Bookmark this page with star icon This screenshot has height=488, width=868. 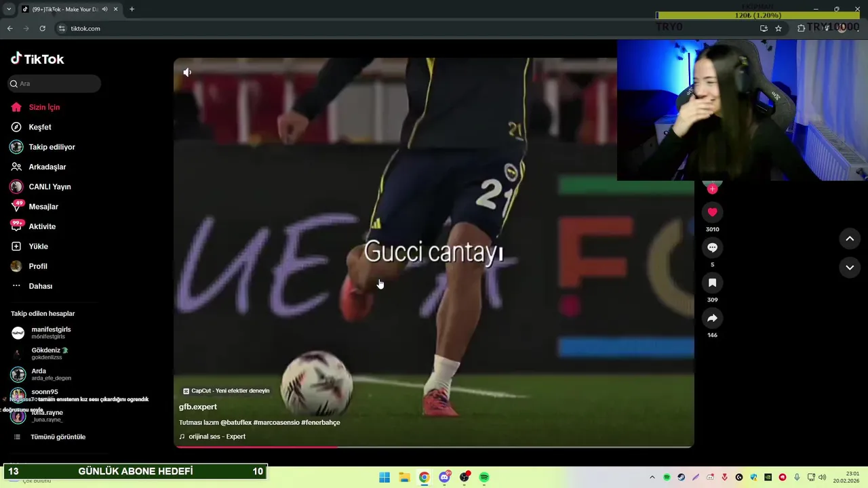(x=778, y=28)
